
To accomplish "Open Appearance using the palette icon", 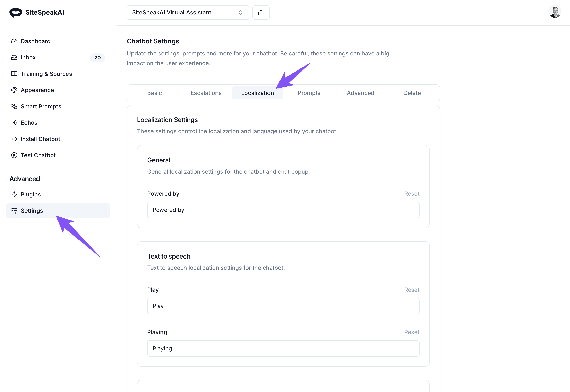I will pyautogui.click(x=14, y=90).
